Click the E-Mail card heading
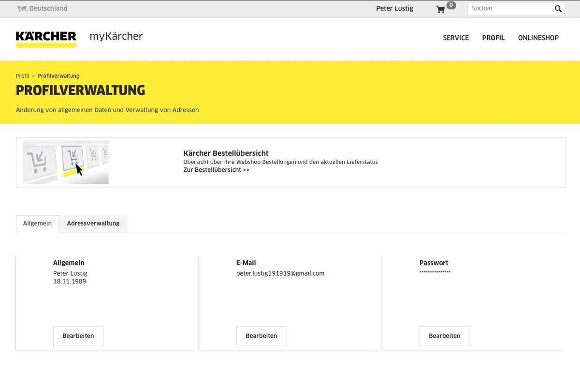Screen dimensions: 580x392 (246, 263)
